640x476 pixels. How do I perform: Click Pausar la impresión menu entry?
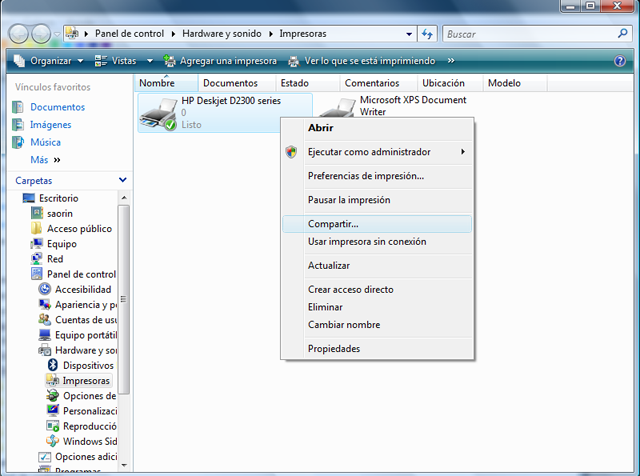click(349, 200)
